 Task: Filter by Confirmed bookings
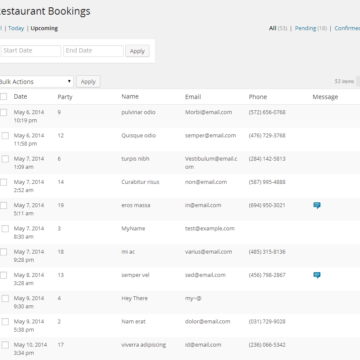click(x=347, y=28)
